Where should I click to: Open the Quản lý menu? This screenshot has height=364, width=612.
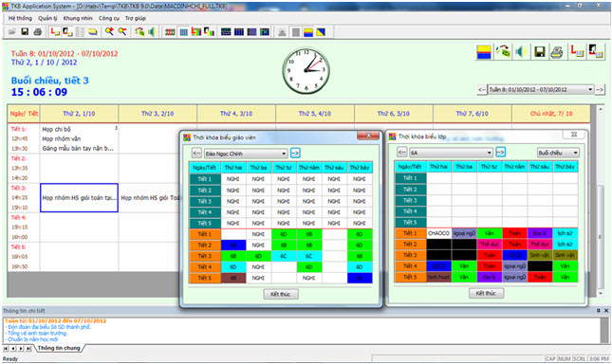pyautogui.click(x=47, y=18)
